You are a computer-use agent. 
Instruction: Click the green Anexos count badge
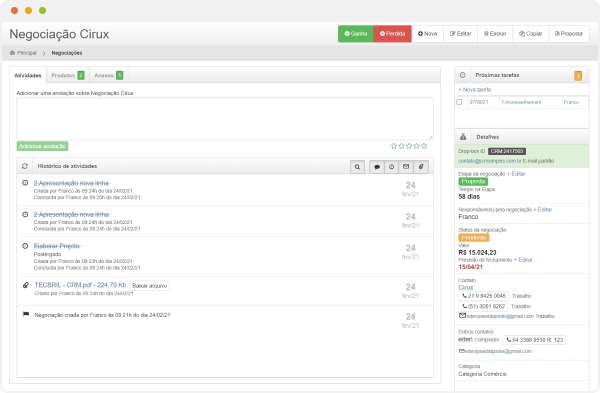point(119,75)
